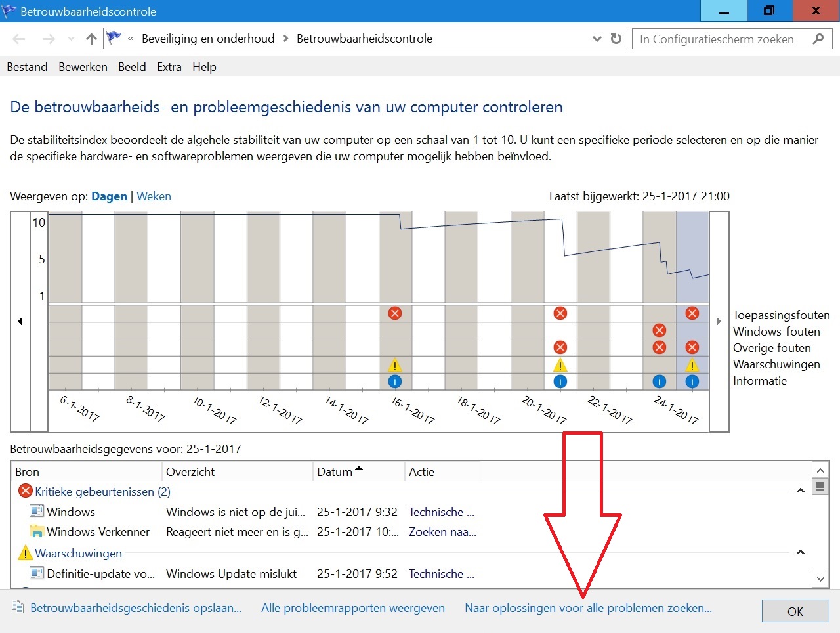The height and width of the screenshot is (633, 840).
Task: Click the warning icon beside Waarschuwingen
Action: tap(25, 552)
